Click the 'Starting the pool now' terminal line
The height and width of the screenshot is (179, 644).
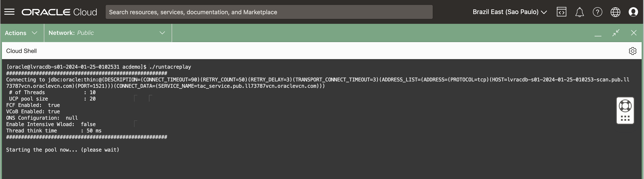62,150
